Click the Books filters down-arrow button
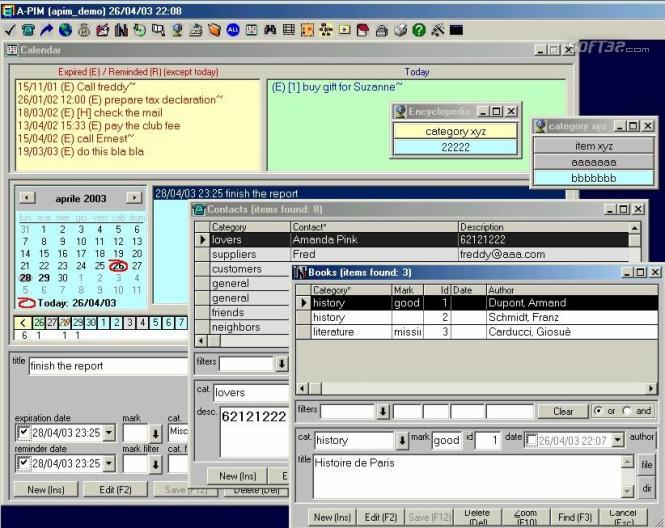665x528 pixels. tap(383, 411)
